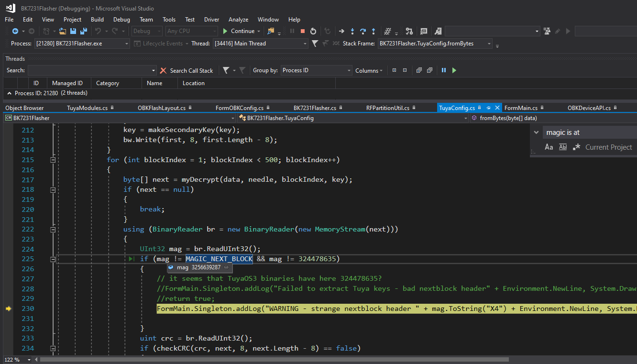Click the empty debug target combo box in toolbar
This screenshot has width=637, height=364.
click(x=492, y=31)
